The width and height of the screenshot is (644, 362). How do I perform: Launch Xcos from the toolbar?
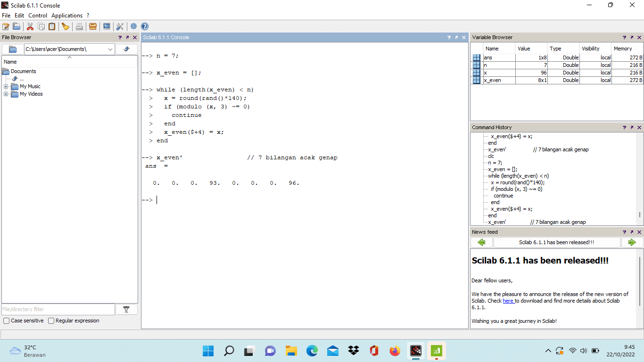click(x=107, y=26)
